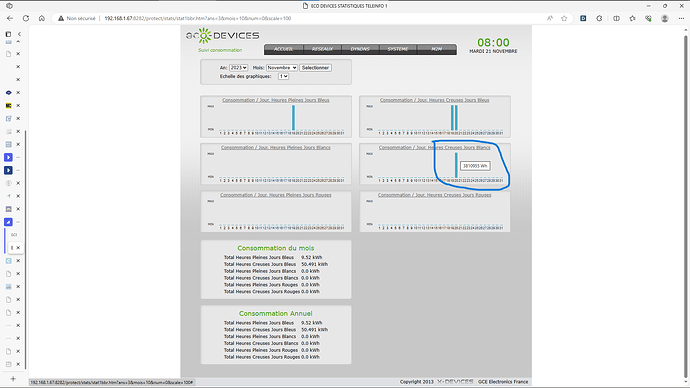690x388 pixels.
Task: Open the read aloud icon
Action: (550, 18)
